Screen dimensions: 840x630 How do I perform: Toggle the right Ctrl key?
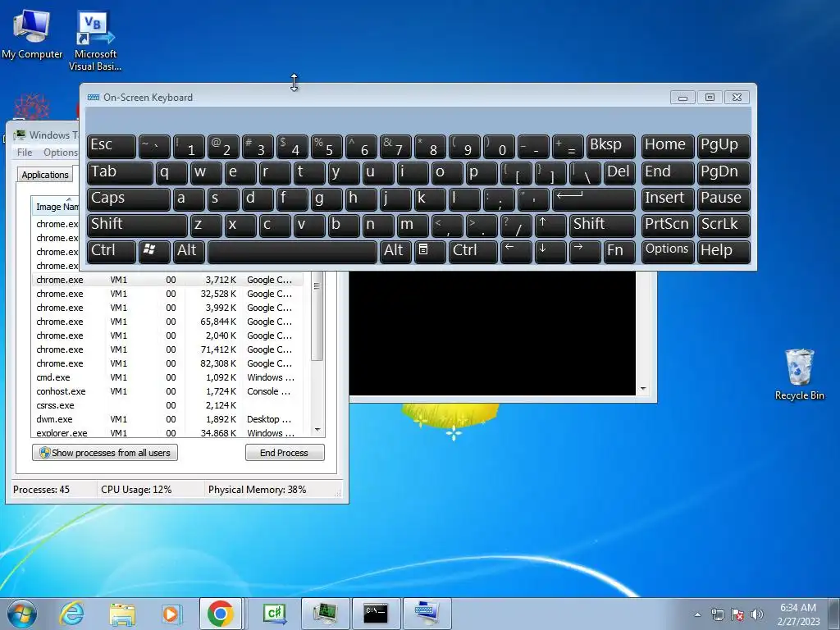click(473, 251)
